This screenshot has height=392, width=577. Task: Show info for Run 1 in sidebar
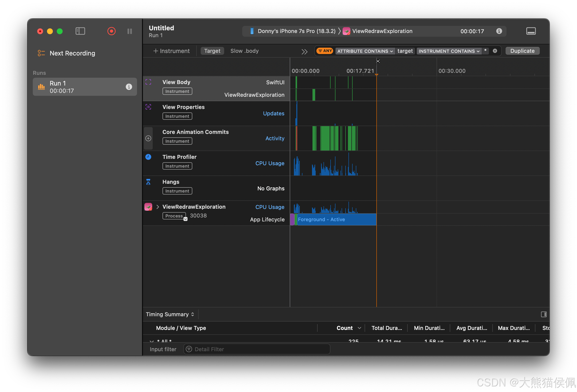[x=129, y=87]
